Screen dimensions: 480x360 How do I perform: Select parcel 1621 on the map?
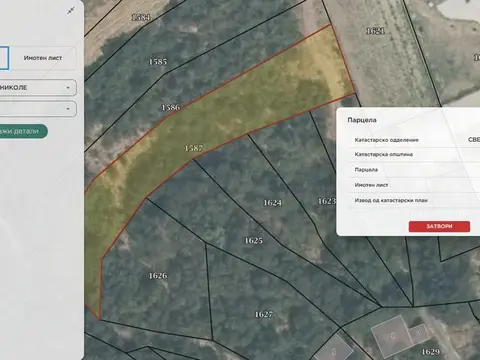pos(375,31)
